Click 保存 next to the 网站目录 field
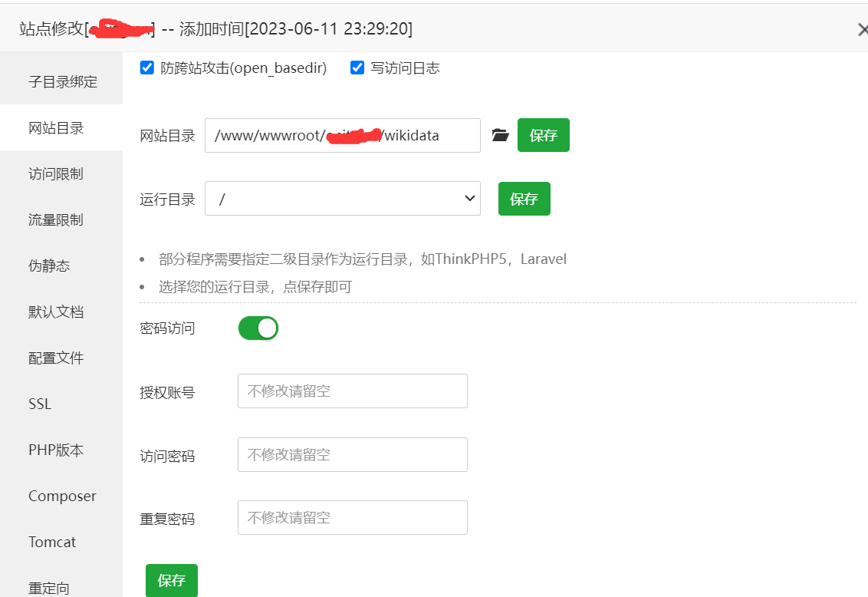Image resolution: width=868 pixels, height=597 pixels. tap(543, 134)
